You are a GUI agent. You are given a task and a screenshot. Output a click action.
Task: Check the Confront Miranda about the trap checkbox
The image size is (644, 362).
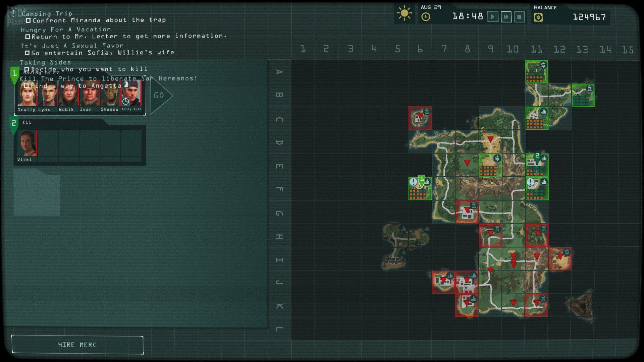click(x=29, y=20)
